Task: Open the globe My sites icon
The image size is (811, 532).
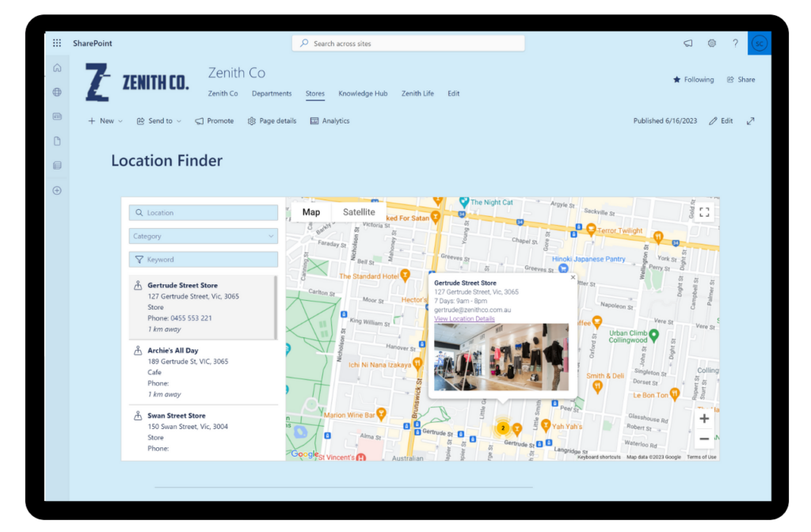Action: point(57,92)
